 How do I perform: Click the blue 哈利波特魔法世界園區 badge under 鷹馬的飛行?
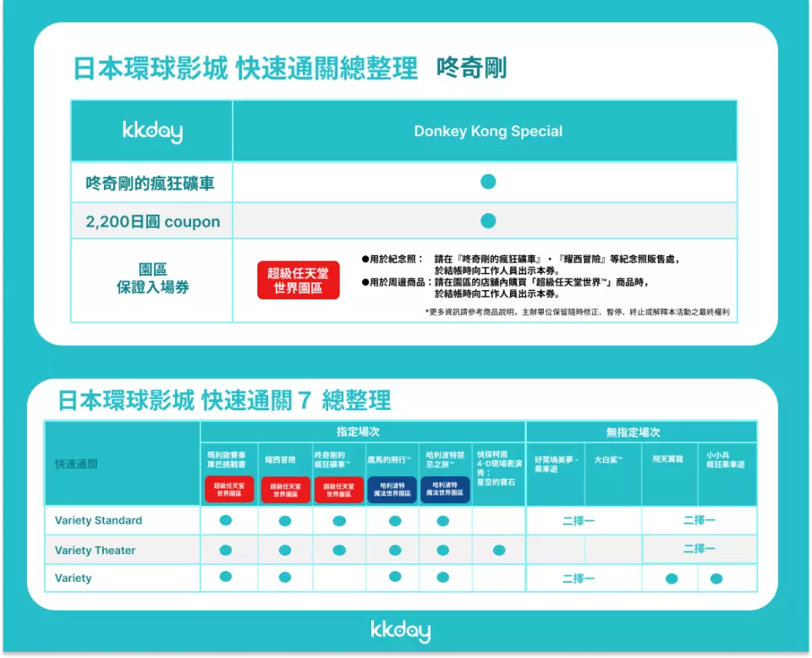(392, 490)
